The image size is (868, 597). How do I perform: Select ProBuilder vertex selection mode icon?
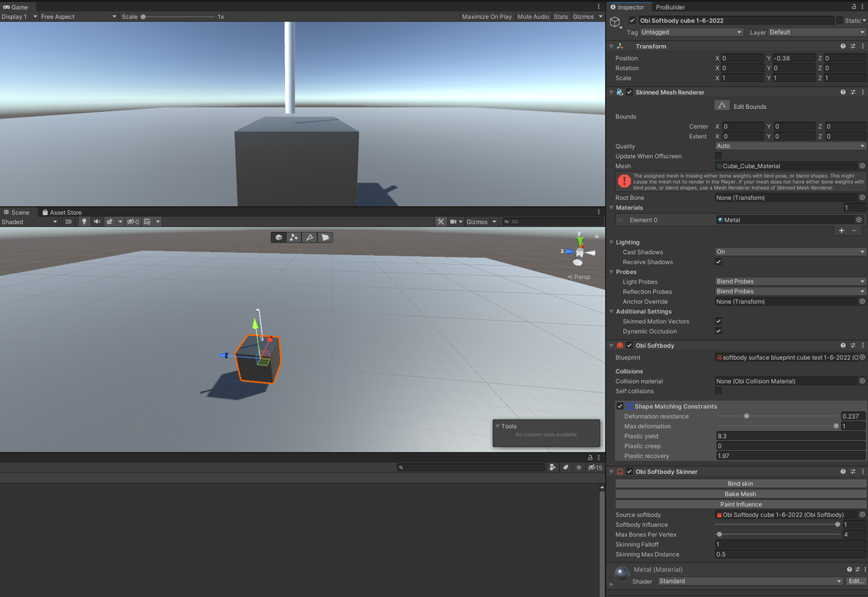click(x=294, y=237)
